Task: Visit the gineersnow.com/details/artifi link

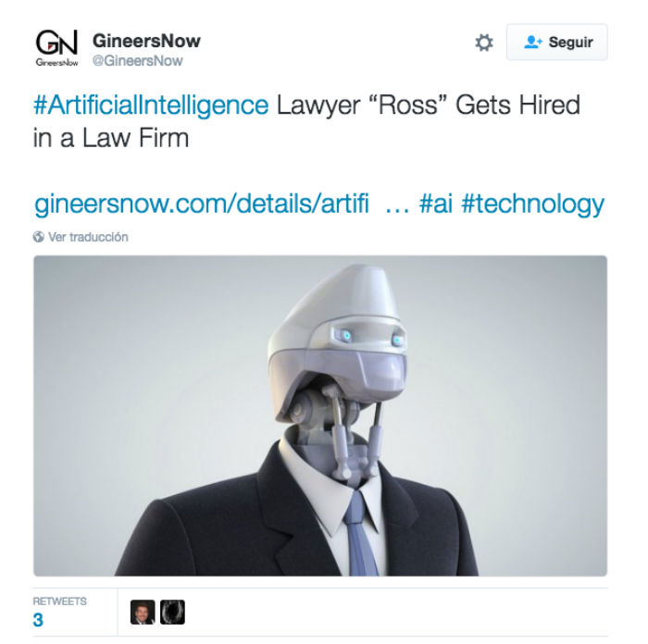Action: (202, 204)
